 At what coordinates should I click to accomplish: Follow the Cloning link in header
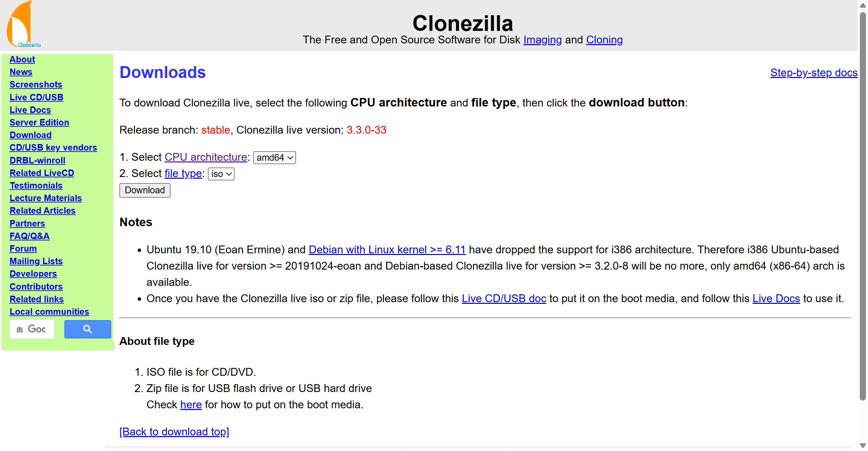[x=604, y=40]
